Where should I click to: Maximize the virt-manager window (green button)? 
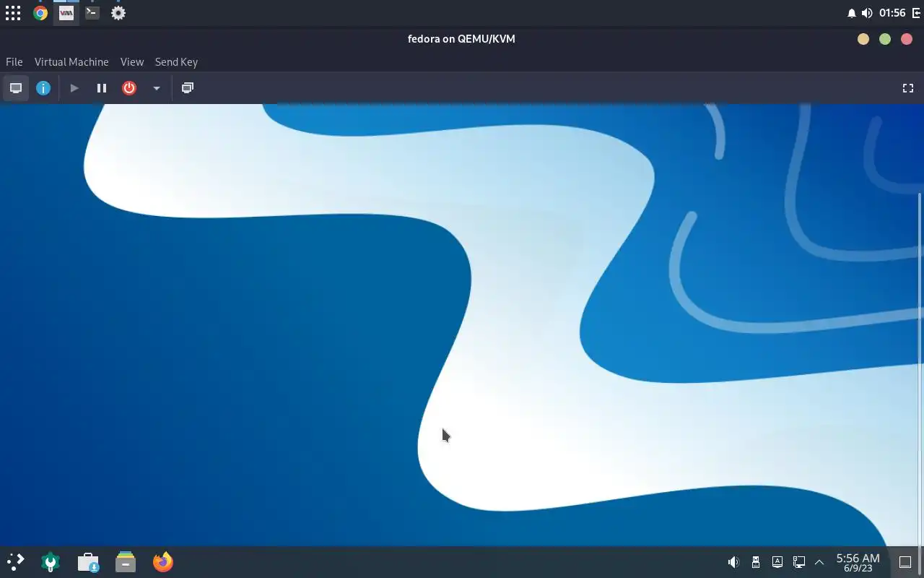885,39
